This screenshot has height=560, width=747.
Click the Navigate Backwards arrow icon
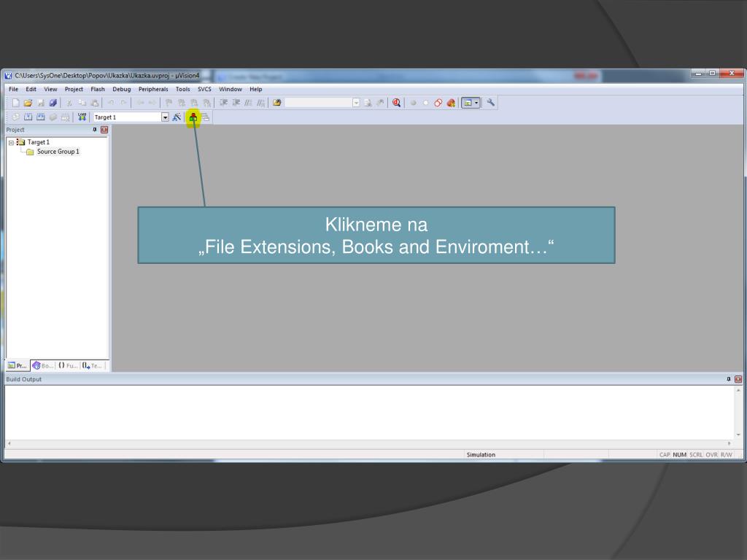(x=141, y=103)
